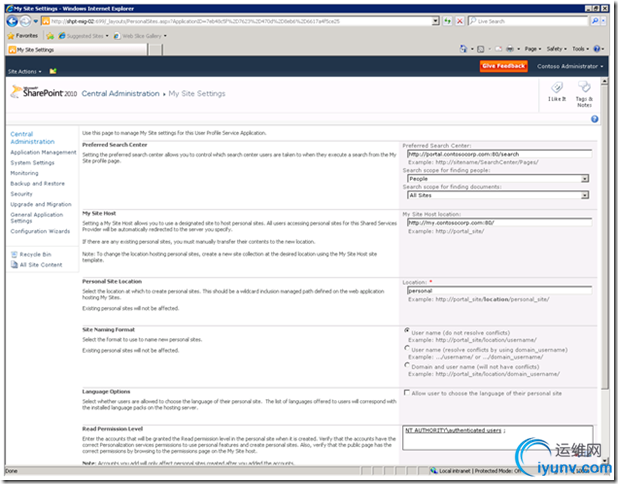Open the Page menu
618x484 pixels.
click(x=532, y=49)
